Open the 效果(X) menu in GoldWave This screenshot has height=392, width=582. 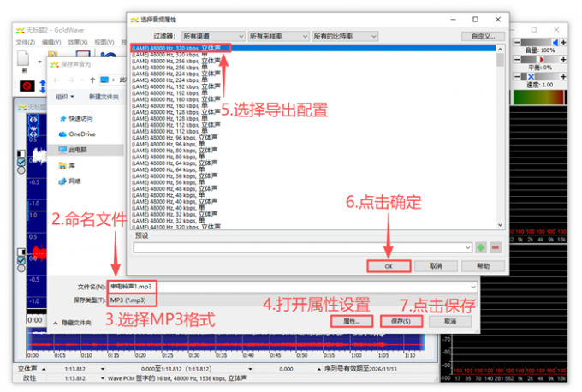pyautogui.click(x=78, y=42)
